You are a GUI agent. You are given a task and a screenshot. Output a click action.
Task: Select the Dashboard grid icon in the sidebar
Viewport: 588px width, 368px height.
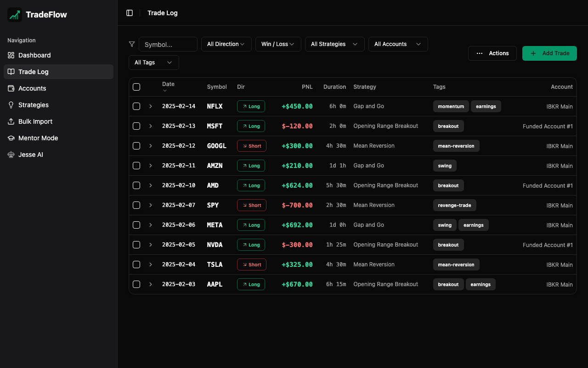pyautogui.click(x=11, y=55)
